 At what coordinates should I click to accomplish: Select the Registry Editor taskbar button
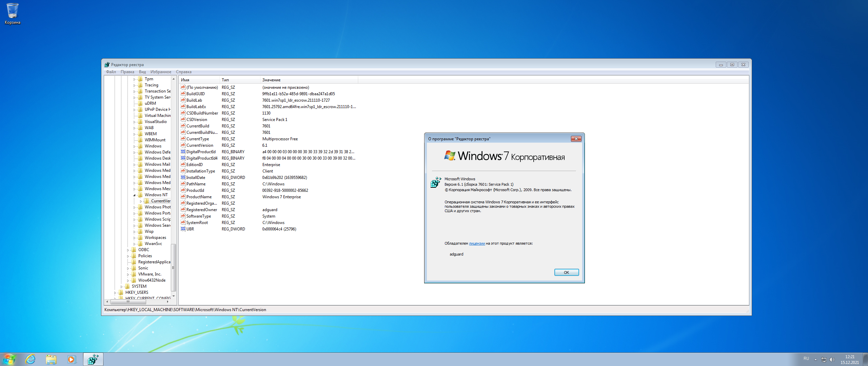[93, 360]
